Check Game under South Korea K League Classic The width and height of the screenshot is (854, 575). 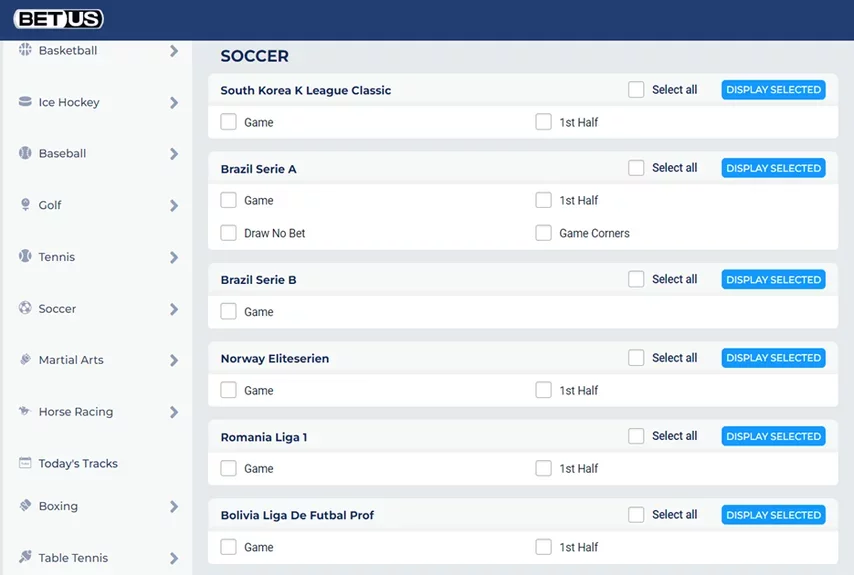pos(228,121)
